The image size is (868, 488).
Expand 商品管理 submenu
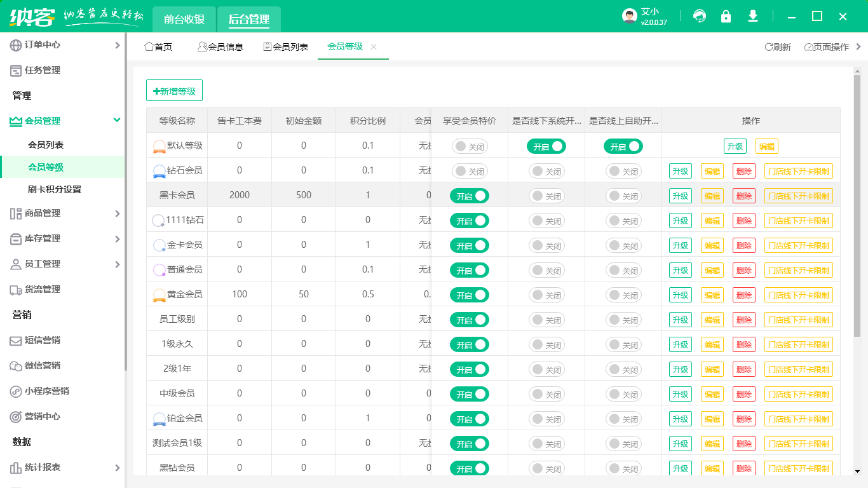point(117,213)
